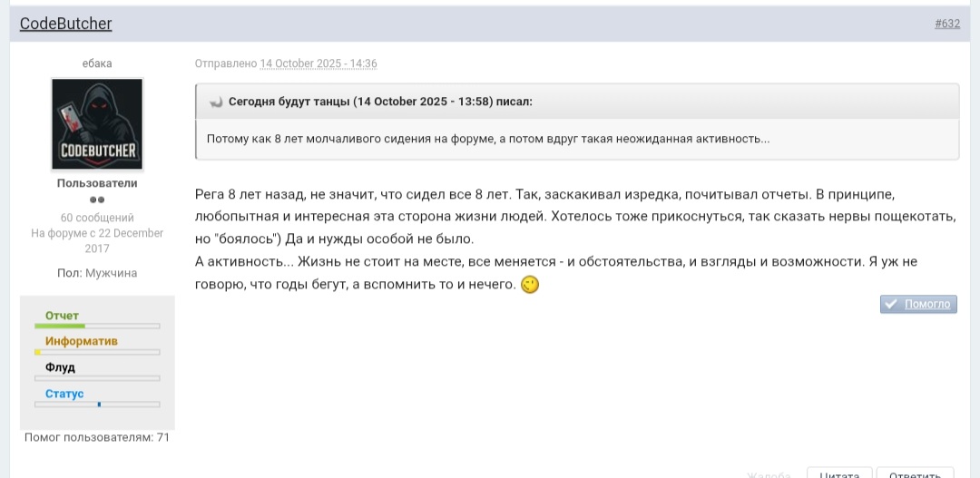
Task: Open the CodeButcher profile link in post header
Action: click(x=65, y=24)
